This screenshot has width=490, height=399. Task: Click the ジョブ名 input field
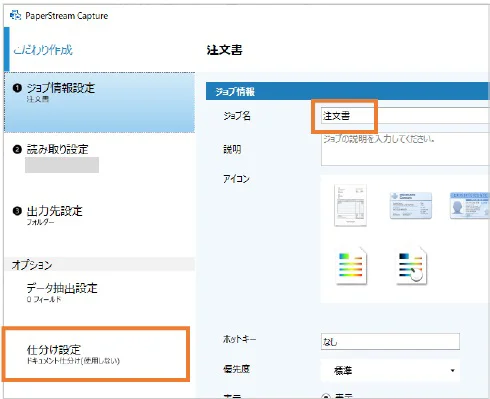405,116
